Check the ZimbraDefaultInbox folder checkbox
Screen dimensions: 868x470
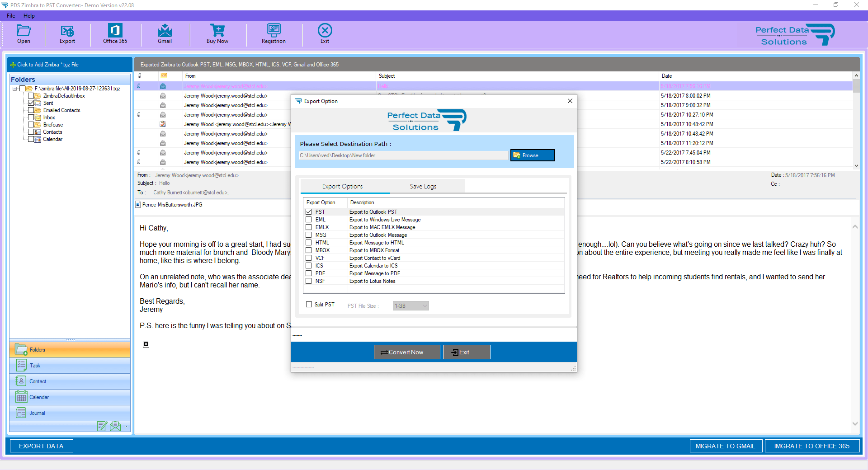coord(31,96)
